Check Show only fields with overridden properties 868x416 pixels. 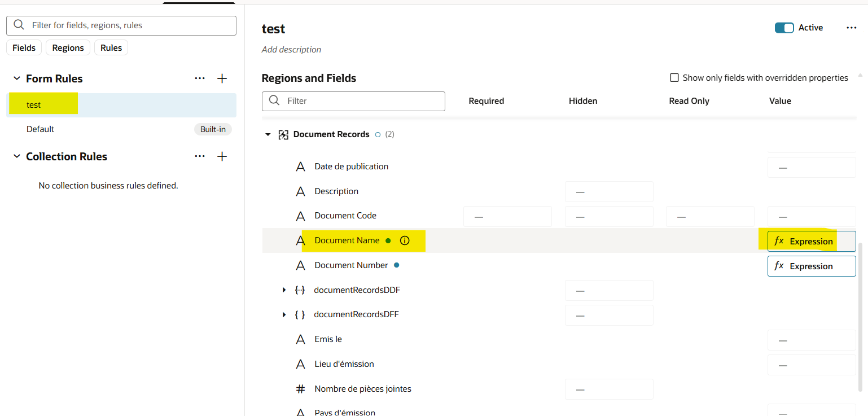coord(674,78)
